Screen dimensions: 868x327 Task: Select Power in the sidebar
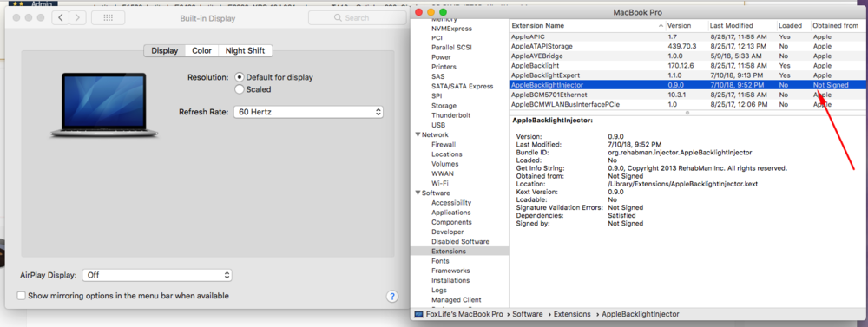pos(441,57)
